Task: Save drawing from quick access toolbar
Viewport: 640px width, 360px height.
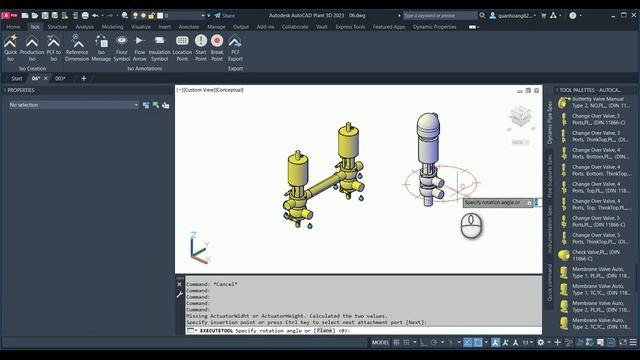Action: [x=45, y=16]
